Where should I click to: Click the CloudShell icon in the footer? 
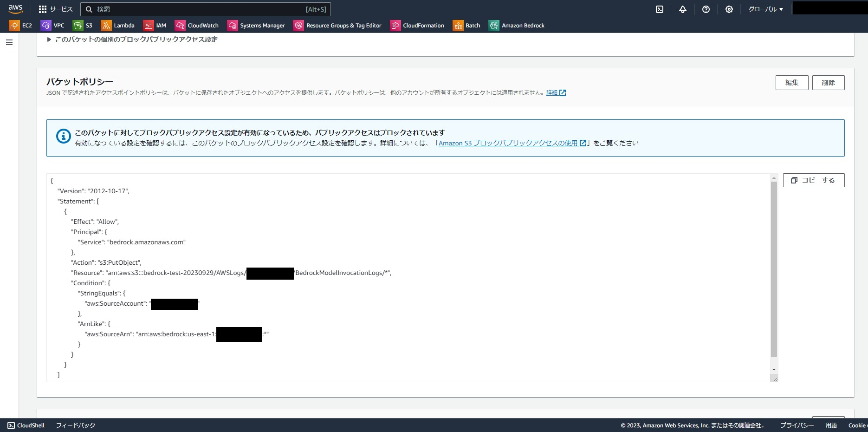pyautogui.click(x=11, y=425)
